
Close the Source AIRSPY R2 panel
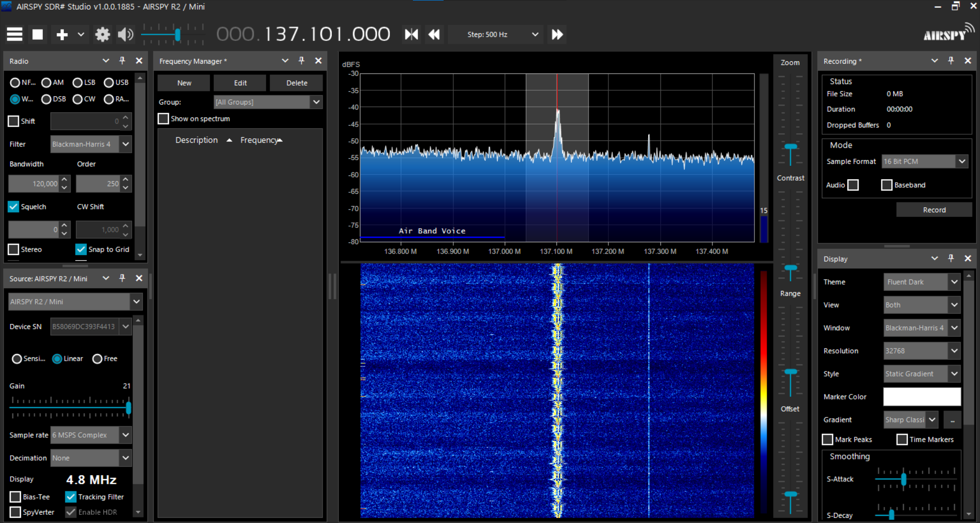(139, 278)
